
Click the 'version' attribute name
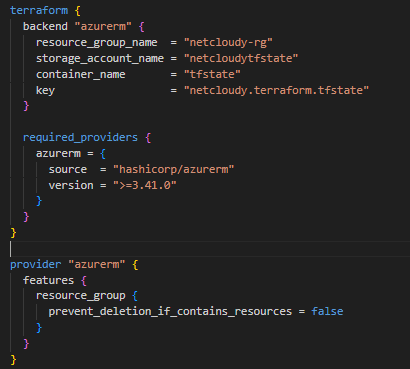pyautogui.click(x=71, y=185)
